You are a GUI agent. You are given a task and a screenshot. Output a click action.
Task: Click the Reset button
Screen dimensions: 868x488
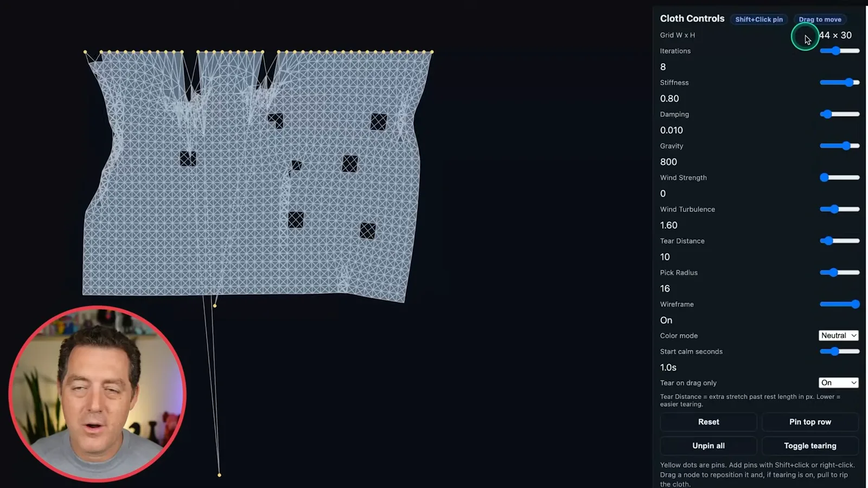[x=708, y=422]
